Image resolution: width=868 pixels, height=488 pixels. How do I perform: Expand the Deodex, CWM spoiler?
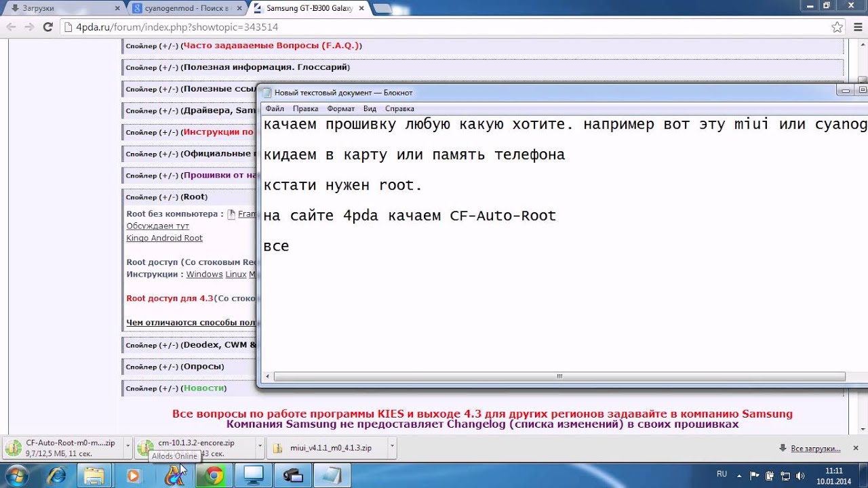[191, 345]
